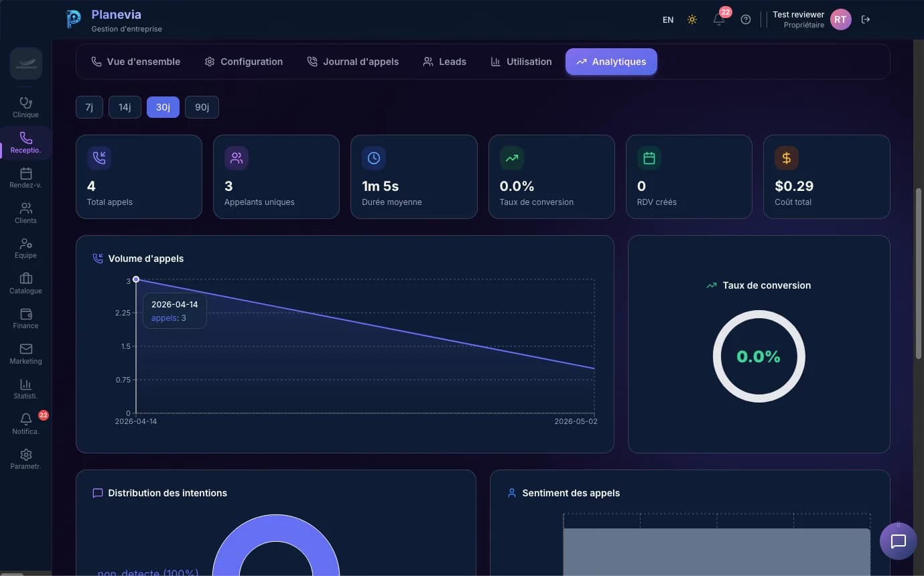Click the page vertical scrollbar
This screenshot has height=576, width=924.
[919, 273]
